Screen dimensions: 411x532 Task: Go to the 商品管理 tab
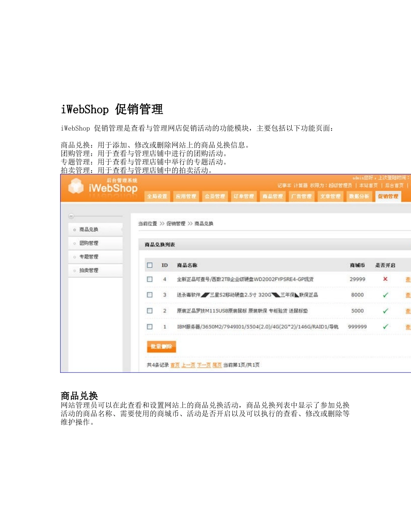[x=272, y=196]
